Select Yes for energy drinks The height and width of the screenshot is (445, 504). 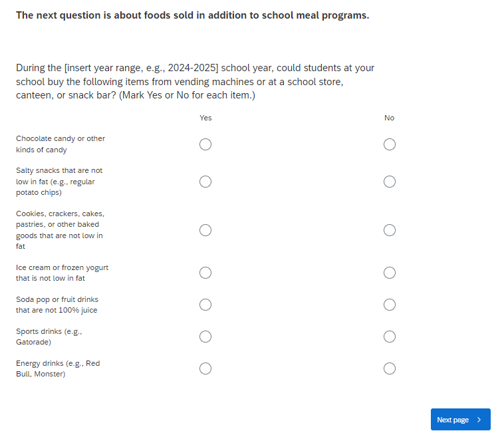coord(205,369)
